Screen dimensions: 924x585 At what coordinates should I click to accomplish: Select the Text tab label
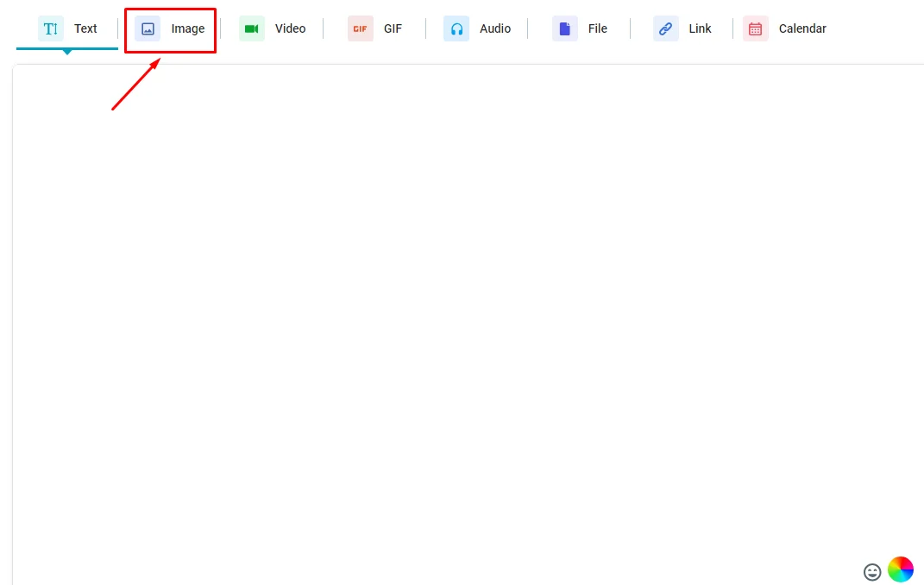[x=85, y=28]
